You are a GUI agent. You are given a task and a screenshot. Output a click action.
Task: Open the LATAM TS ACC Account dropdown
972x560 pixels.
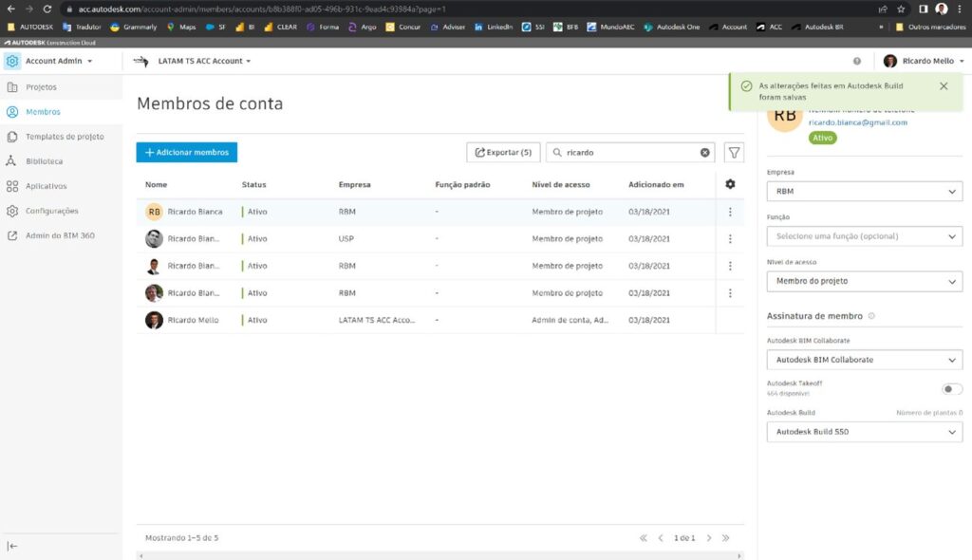pyautogui.click(x=204, y=61)
